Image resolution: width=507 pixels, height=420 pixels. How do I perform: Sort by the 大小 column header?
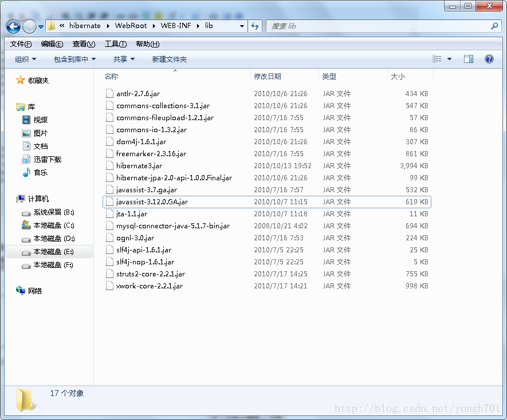point(398,76)
